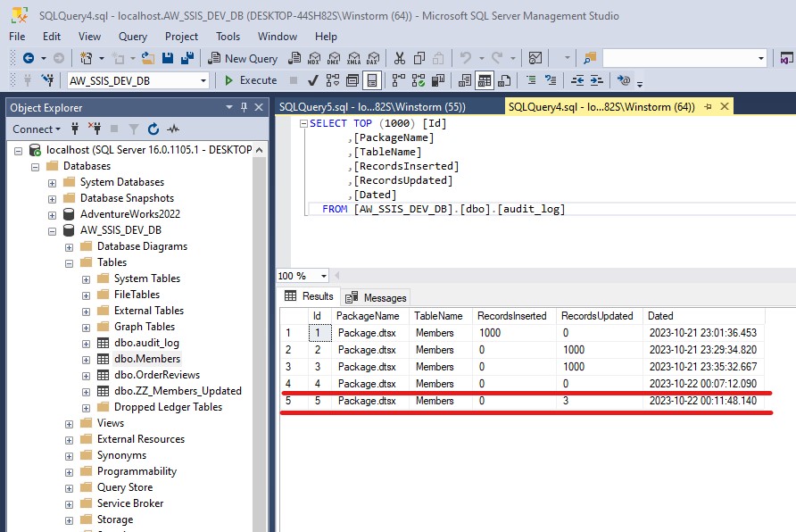The image size is (796, 532).
Task: Open the Query menu
Action: click(132, 37)
